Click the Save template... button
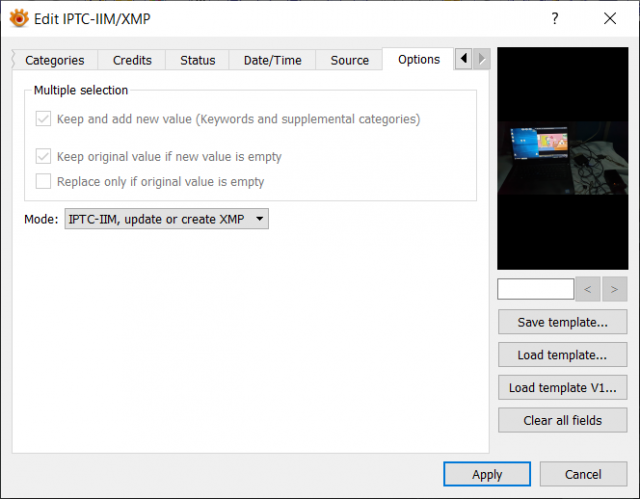 pos(562,322)
